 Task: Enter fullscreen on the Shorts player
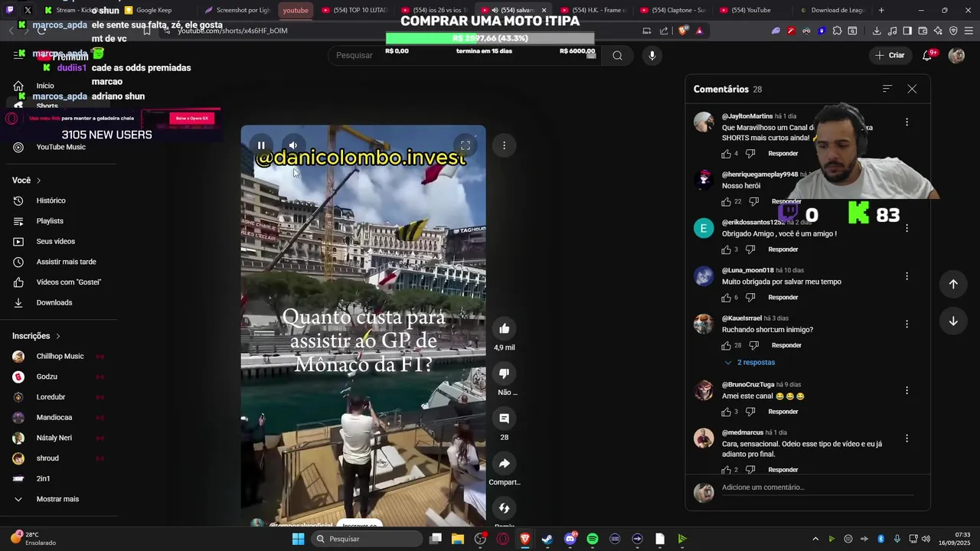465,145
